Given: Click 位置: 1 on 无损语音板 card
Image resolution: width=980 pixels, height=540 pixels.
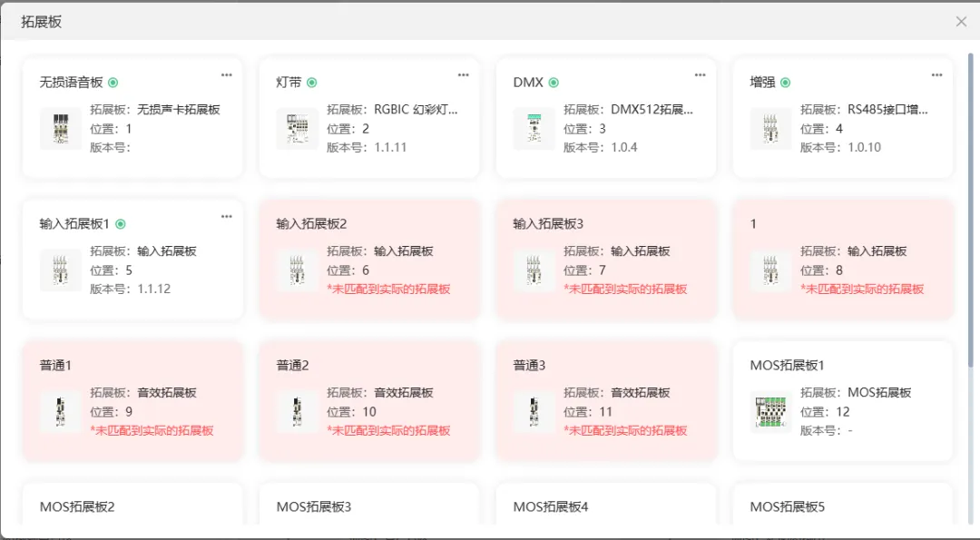Looking at the screenshot, I should (x=111, y=129).
